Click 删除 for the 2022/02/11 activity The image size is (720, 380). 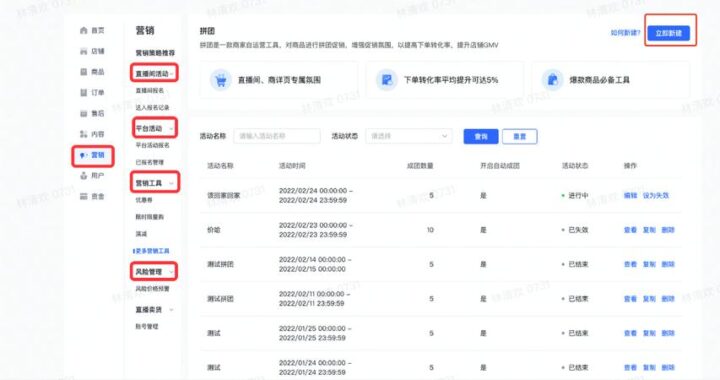[668, 299]
